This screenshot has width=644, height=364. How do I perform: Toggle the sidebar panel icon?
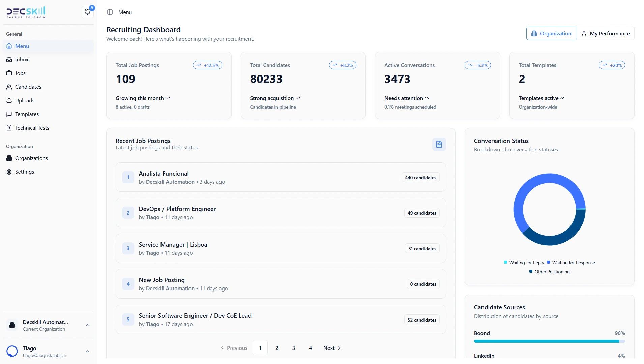(110, 12)
